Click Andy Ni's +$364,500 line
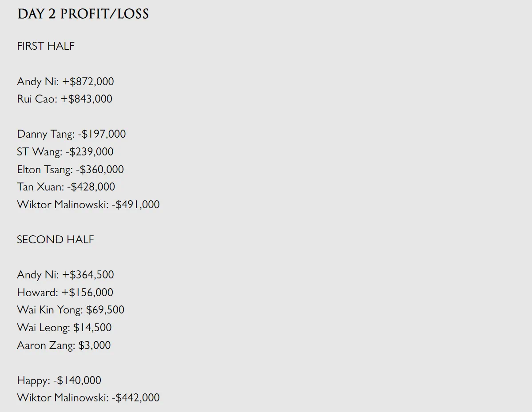 click(x=65, y=275)
